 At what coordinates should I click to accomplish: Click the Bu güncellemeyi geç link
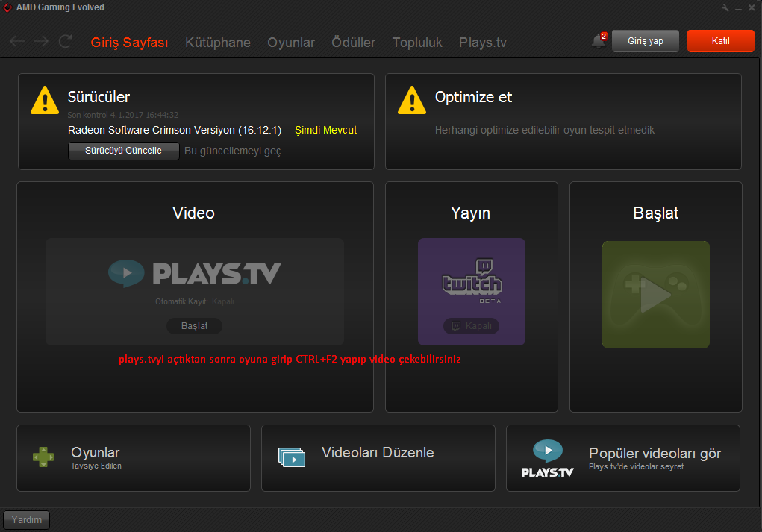coord(232,151)
